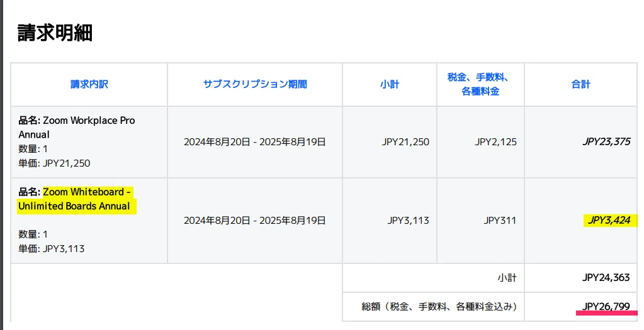Screen dimensions: 644x330
Task: Click the Workplace Pro subscription period dates
Action: tap(255, 142)
